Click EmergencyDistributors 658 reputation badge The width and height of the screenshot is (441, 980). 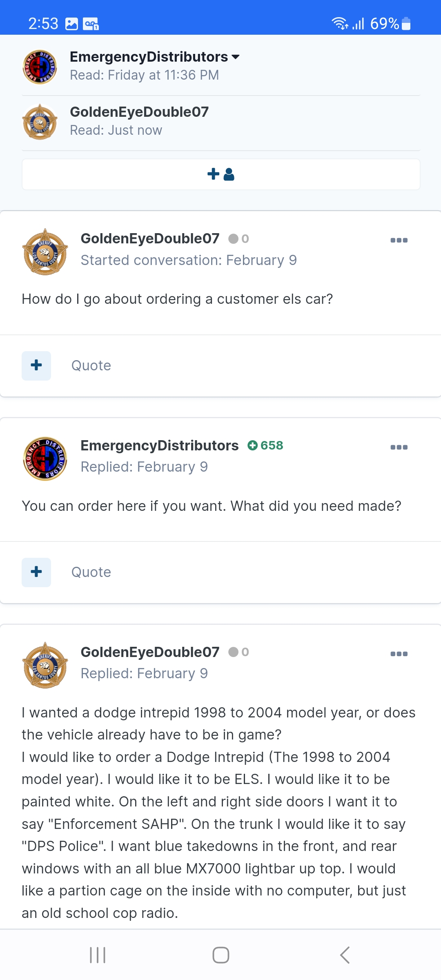[x=265, y=445]
